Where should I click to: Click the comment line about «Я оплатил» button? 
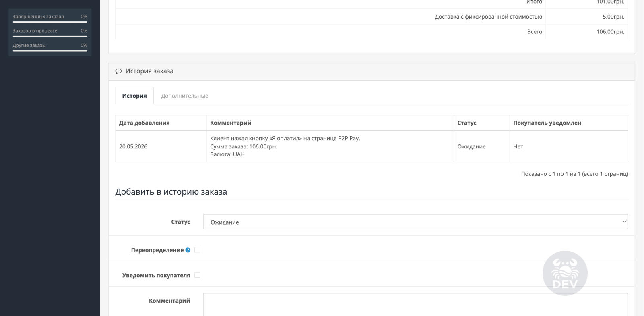tap(285, 138)
